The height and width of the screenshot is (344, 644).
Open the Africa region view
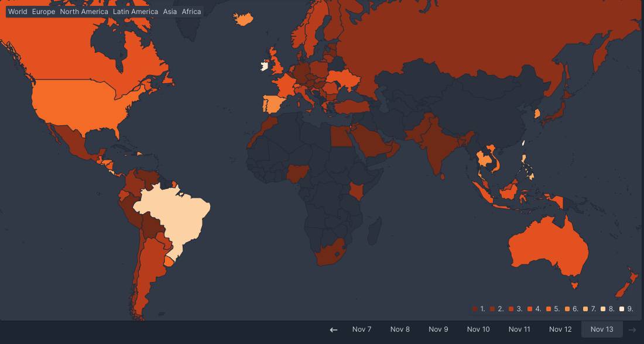[191, 12]
